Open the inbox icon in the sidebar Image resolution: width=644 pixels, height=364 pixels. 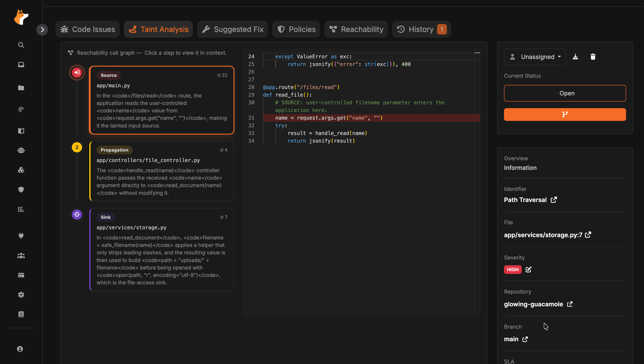(21, 64)
